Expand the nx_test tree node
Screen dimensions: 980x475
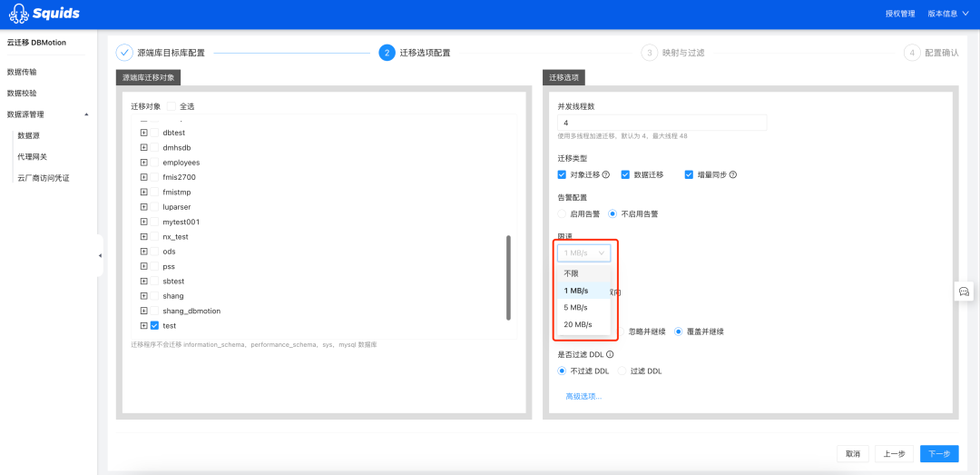coord(143,236)
